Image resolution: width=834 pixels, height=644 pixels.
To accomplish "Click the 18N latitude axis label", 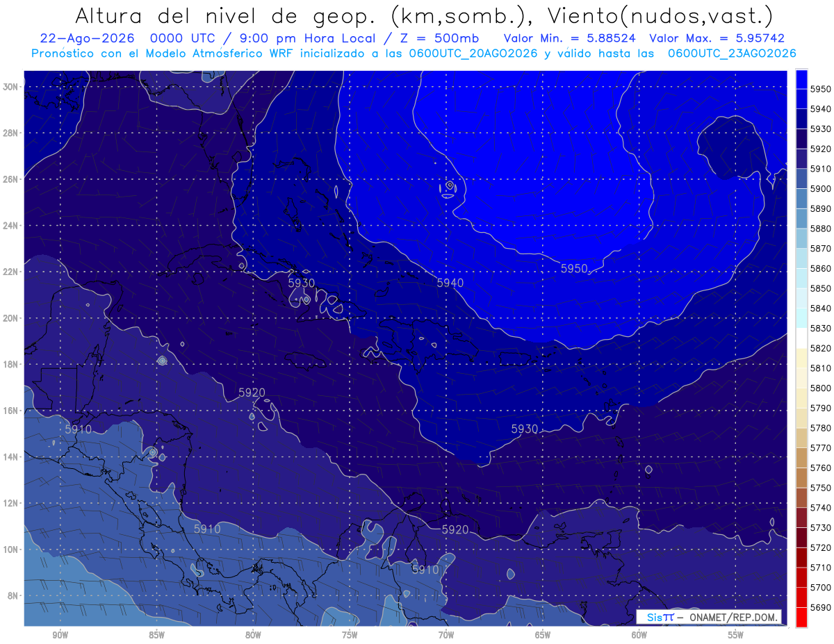I will 11,365.
